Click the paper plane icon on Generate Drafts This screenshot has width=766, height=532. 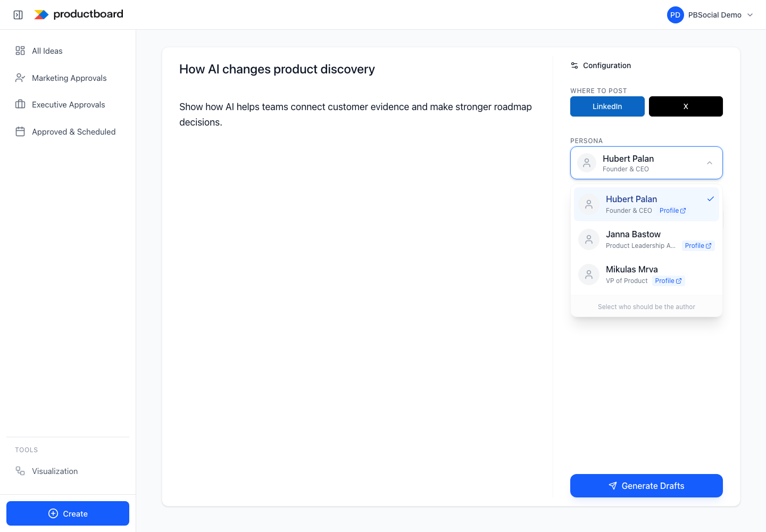(613, 486)
